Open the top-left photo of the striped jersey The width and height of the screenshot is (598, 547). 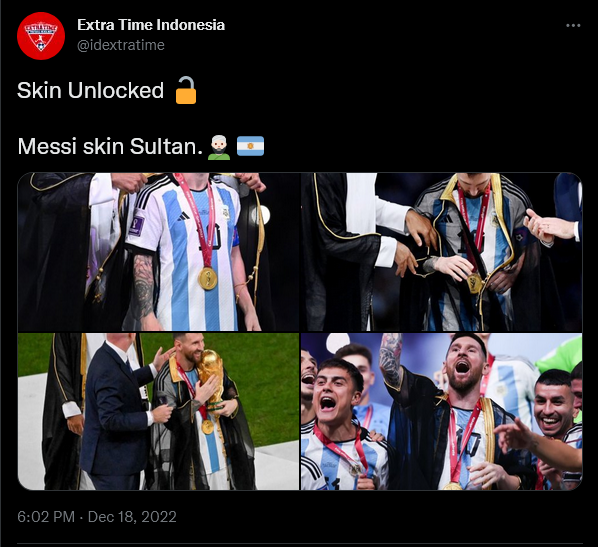(x=158, y=252)
